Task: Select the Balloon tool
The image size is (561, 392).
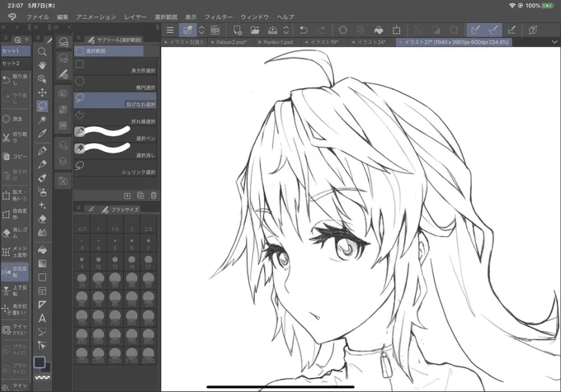Action: pos(42,332)
